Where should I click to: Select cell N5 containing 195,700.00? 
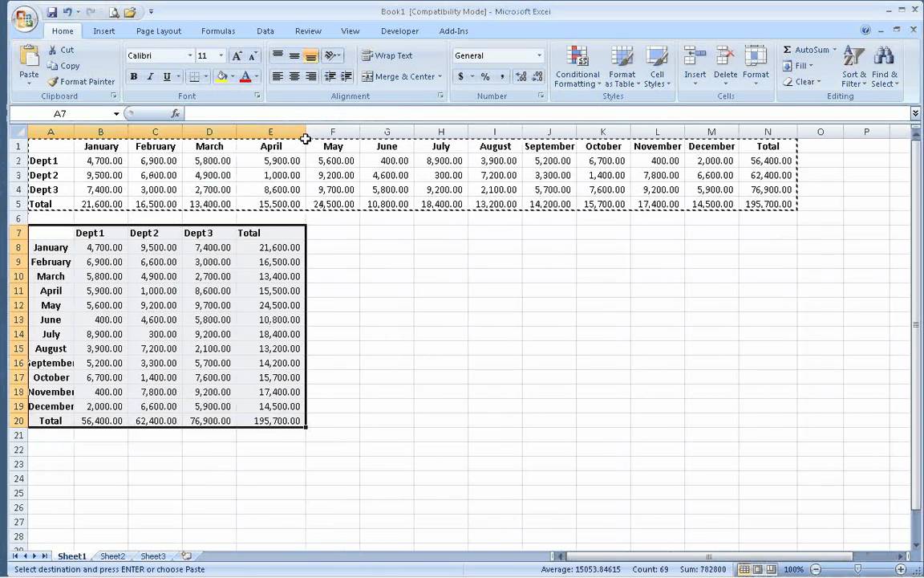768,204
